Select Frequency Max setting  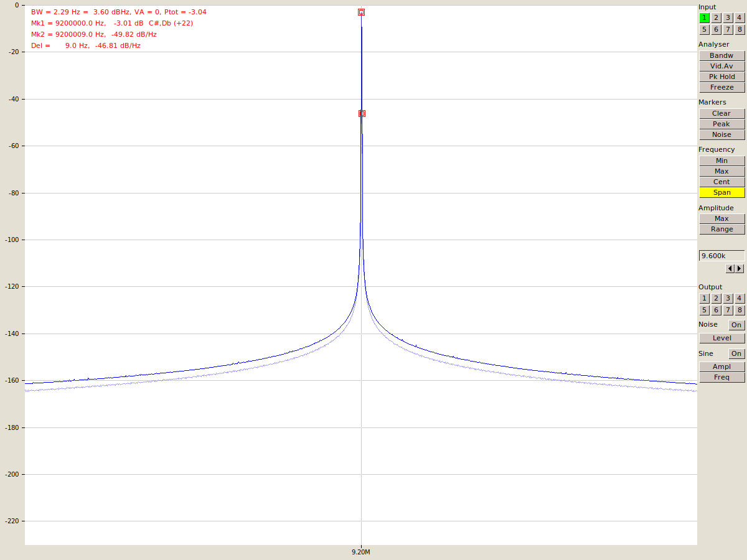click(721, 171)
